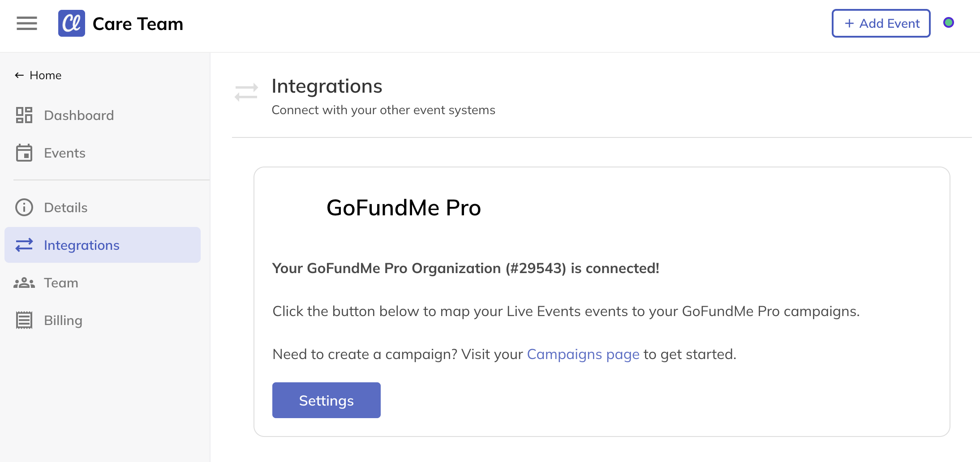Open the Billing sidebar item
Screen dimensions: 980x462
click(x=103, y=320)
